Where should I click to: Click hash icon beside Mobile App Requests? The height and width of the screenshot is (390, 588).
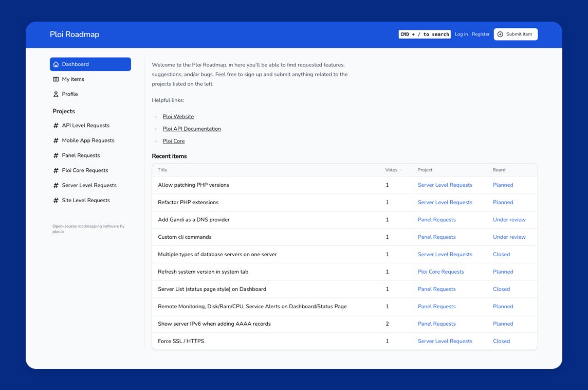click(56, 140)
